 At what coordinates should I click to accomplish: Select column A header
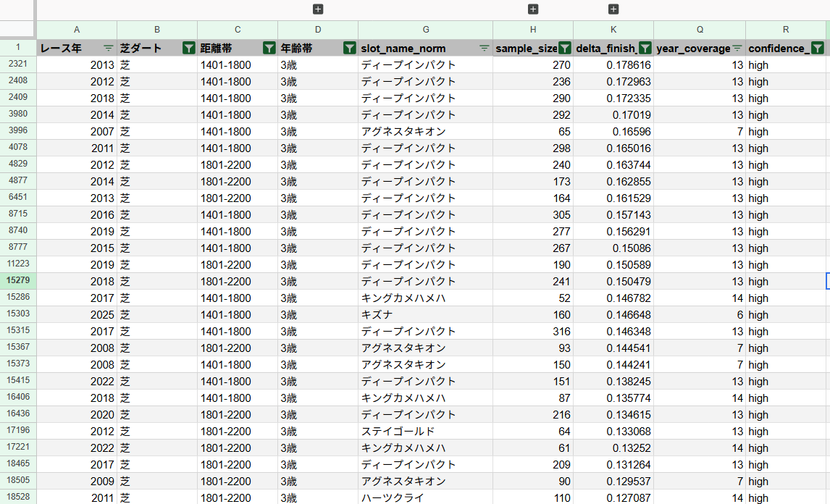pos(77,30)
